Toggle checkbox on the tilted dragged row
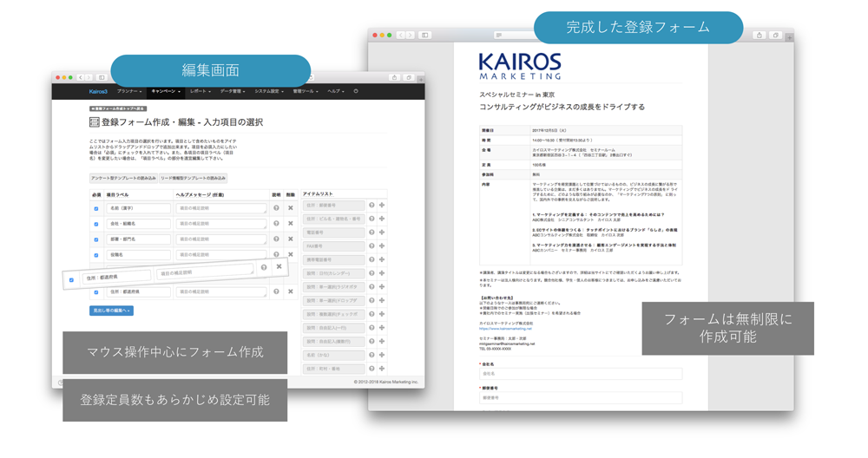Viewport: 868px width, 458px height. 71,280
